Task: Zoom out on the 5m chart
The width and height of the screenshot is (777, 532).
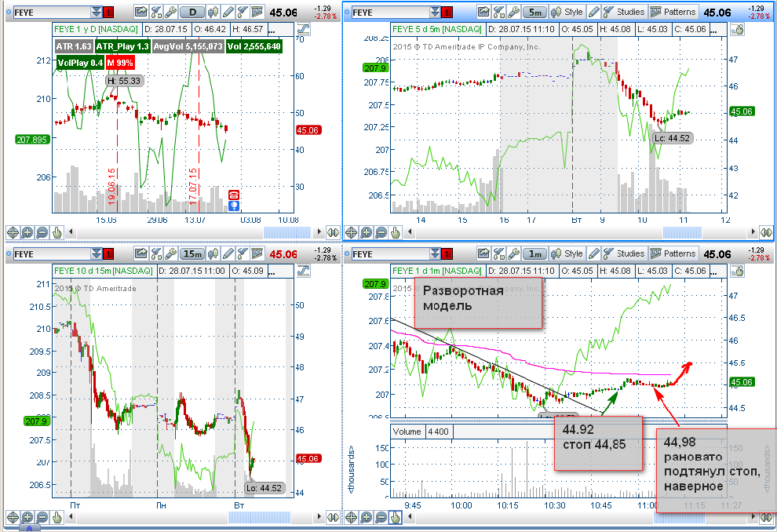Action: [x=381, y=232]
